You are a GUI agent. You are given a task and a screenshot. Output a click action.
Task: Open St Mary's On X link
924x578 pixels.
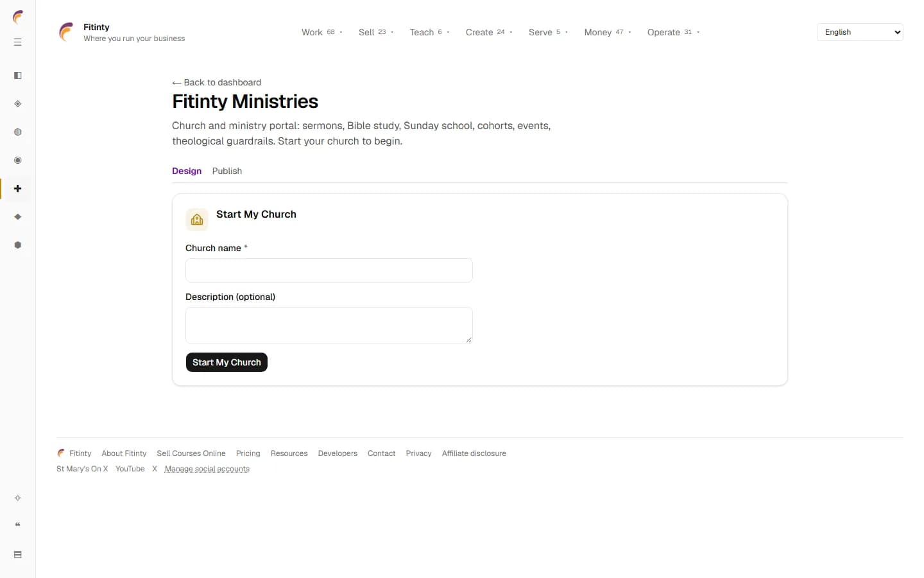click(x=82, y=469)
